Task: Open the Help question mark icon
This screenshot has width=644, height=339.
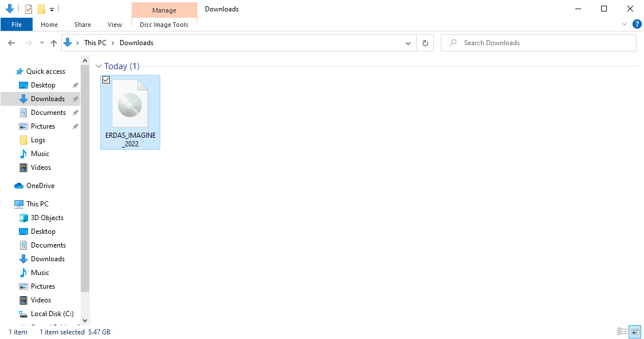Action: click(x=637, y=24)
